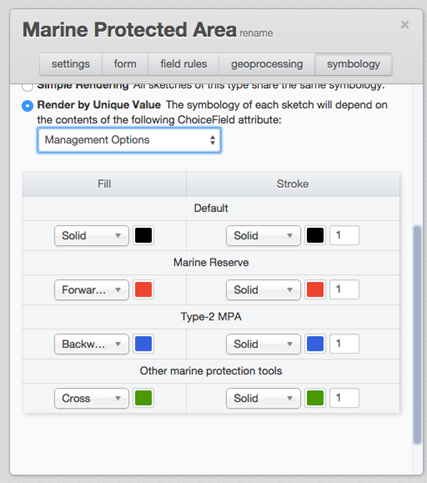
Task: Close the Marine Protected Area dialog
Action: tap(405, 25)
